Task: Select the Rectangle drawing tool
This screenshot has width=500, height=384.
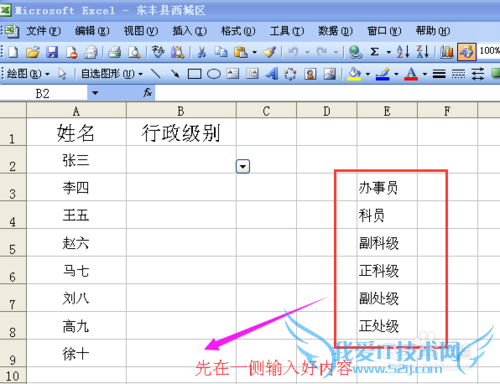Action: 194,74
